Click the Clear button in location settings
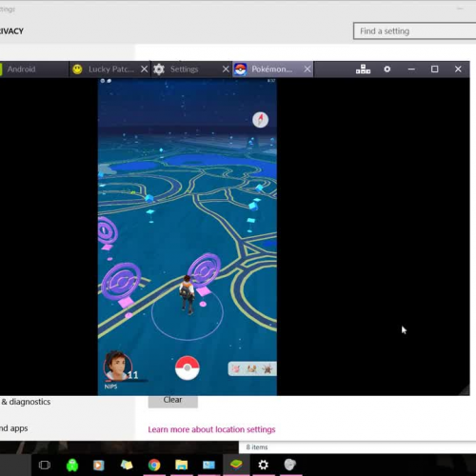This screenshot has width=476, height=476. click(173, 401)
